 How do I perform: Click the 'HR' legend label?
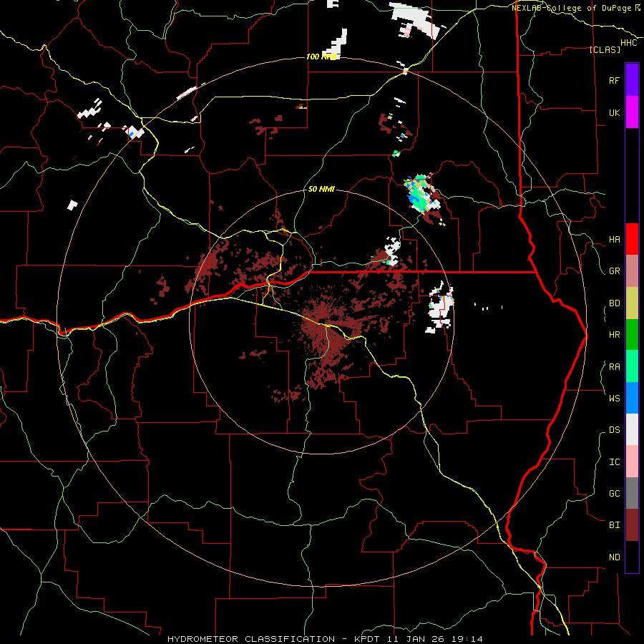tap(614, 335)
